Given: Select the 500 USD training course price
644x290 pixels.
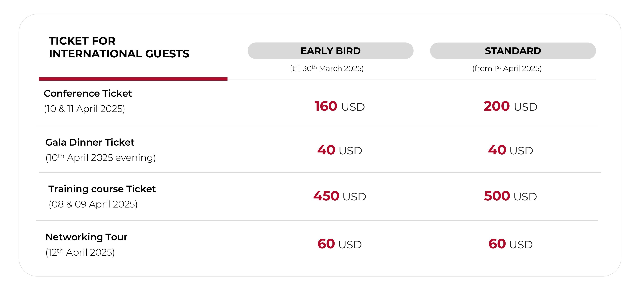Looking at the screenshot, I should (x=511, y=196).
